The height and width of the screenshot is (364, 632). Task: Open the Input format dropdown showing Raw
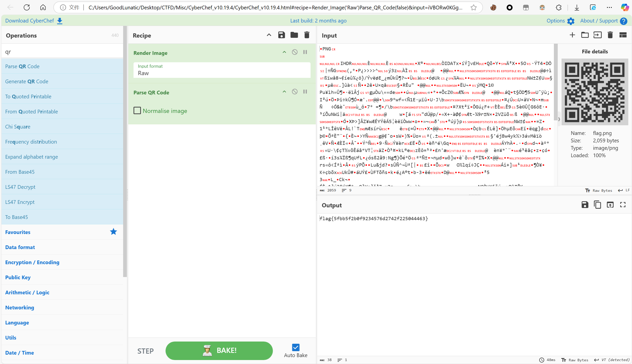pos(222,70)
